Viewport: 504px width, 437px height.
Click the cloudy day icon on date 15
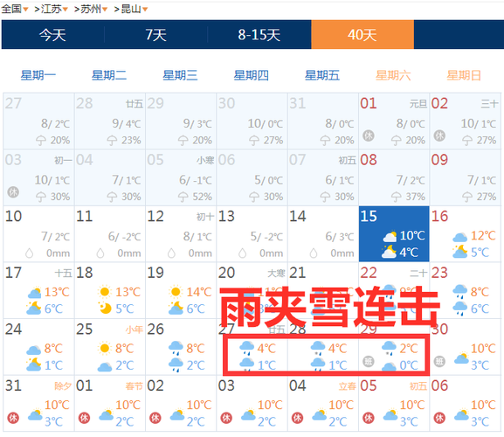click(390, 237)
